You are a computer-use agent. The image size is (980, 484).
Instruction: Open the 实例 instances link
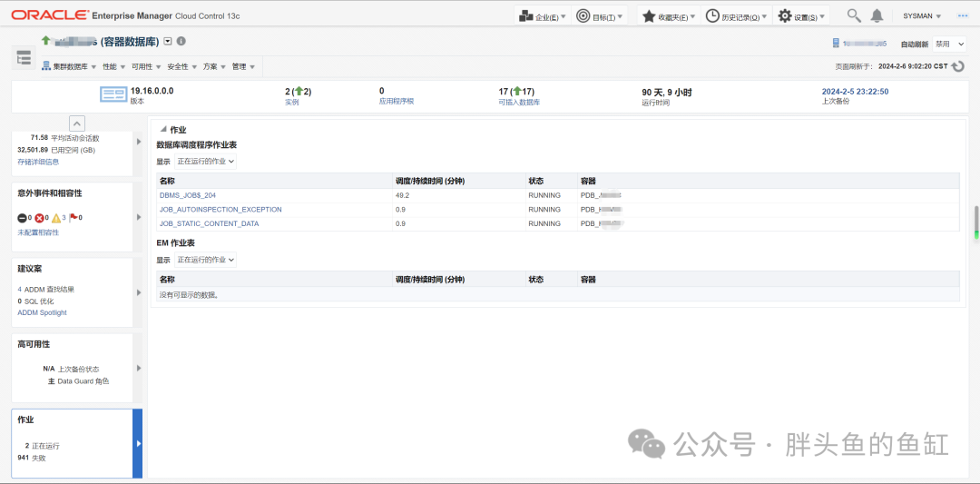[x=292, y=102]
